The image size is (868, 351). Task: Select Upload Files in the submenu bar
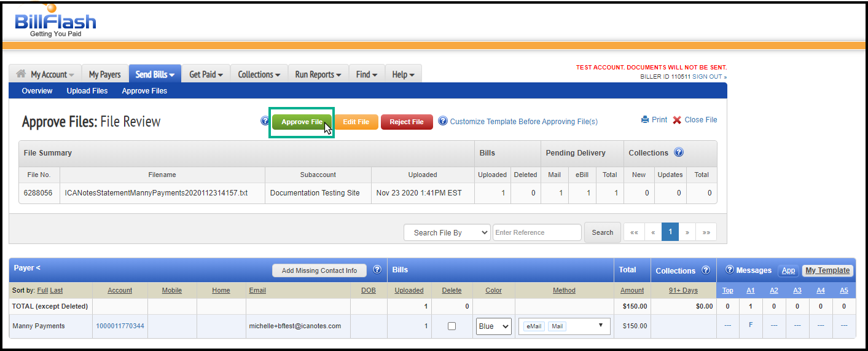click(x=87, y=91)
